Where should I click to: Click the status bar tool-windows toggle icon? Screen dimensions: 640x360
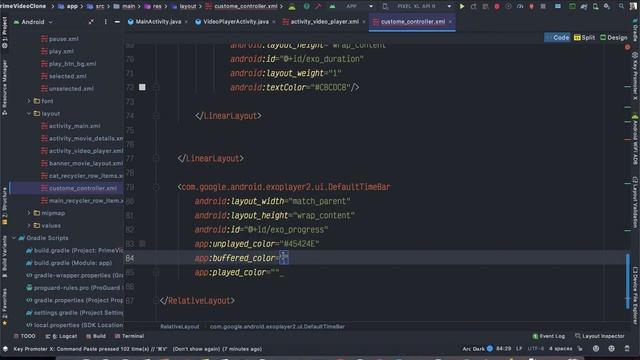5,349
